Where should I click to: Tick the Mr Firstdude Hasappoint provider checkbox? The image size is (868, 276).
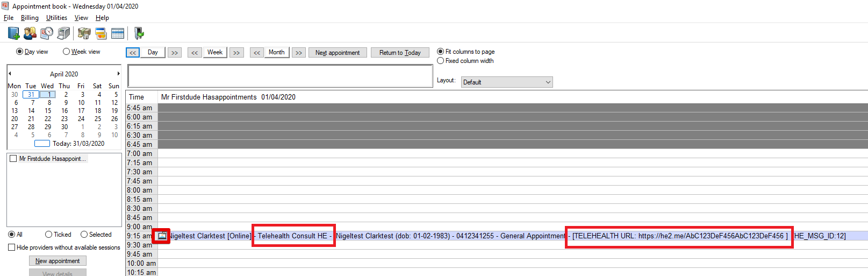13,159
